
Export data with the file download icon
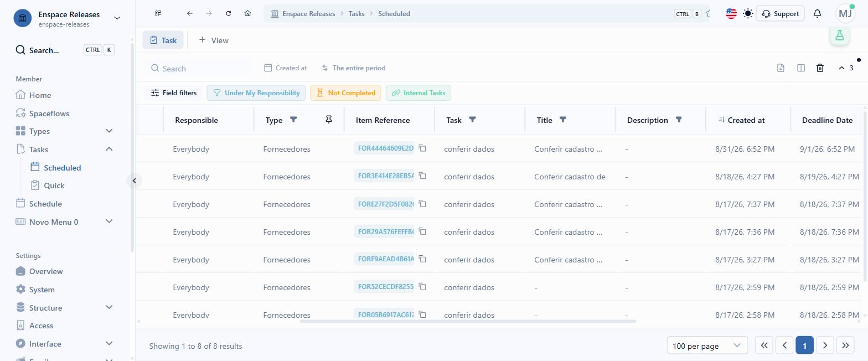[x=781, y=68]
